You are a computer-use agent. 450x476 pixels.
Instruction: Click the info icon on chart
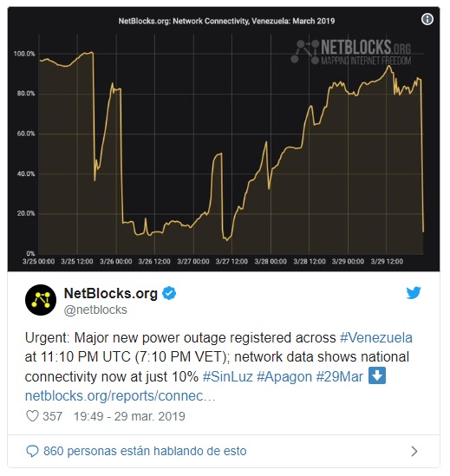coord(427,19)
